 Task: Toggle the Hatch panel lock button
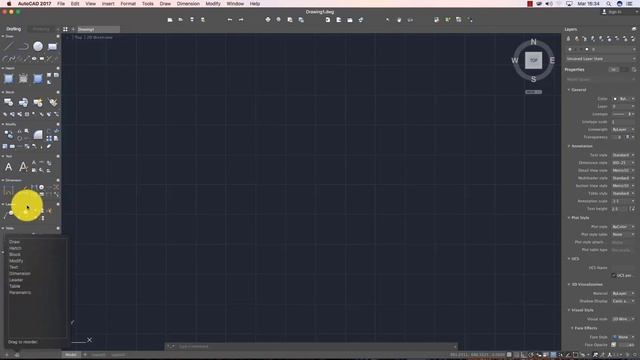click(x=58, y=68)
